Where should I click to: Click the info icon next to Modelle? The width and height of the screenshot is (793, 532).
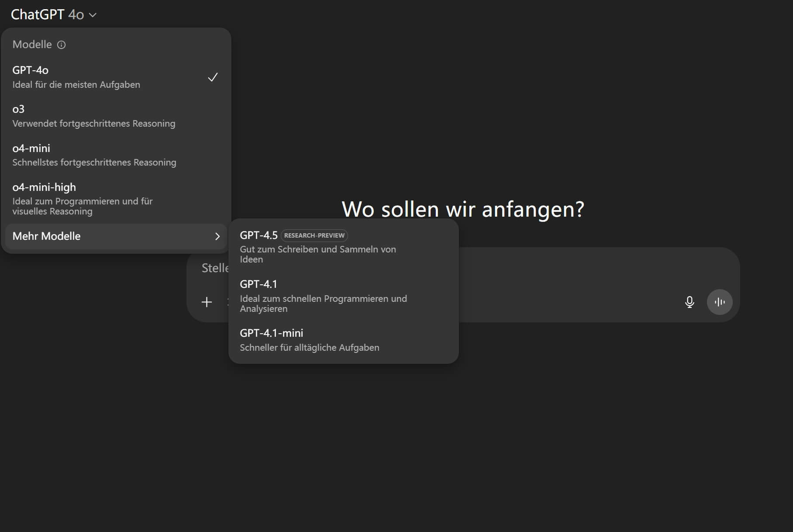pyautogui.click(x=62, y=45)
